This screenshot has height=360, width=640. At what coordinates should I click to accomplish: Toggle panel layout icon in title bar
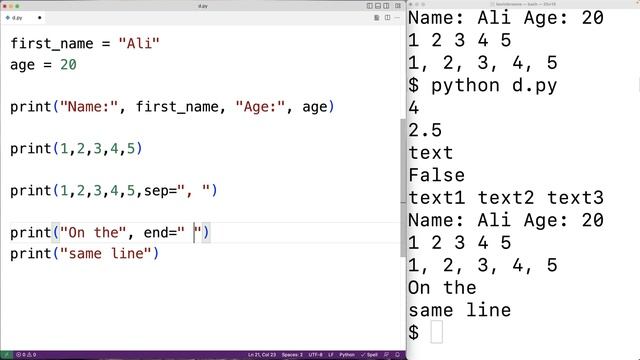(378, 6)
